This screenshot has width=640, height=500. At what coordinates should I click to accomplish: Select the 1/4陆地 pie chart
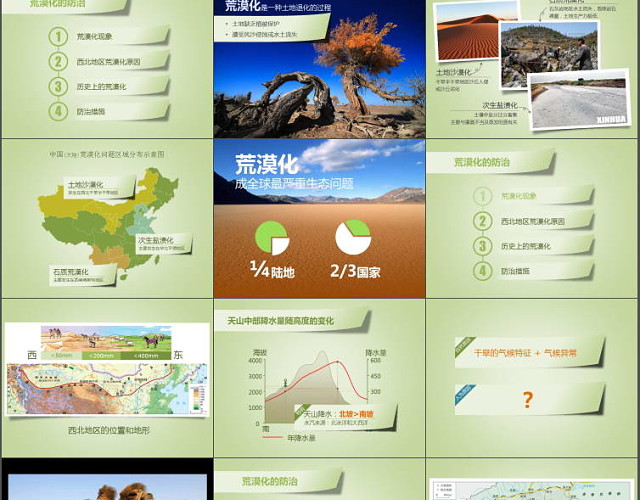click(272, 238)
